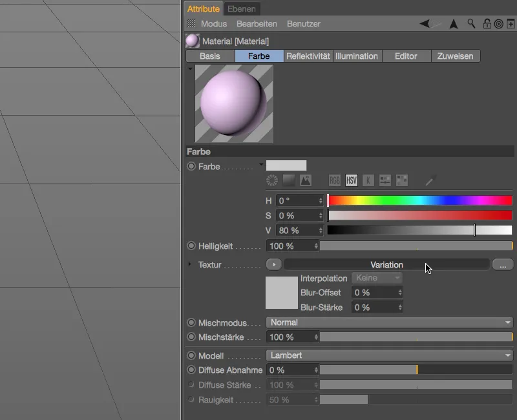
Task: Toggle the Helligkeit keyframe dot
Action: coord(191,246)
